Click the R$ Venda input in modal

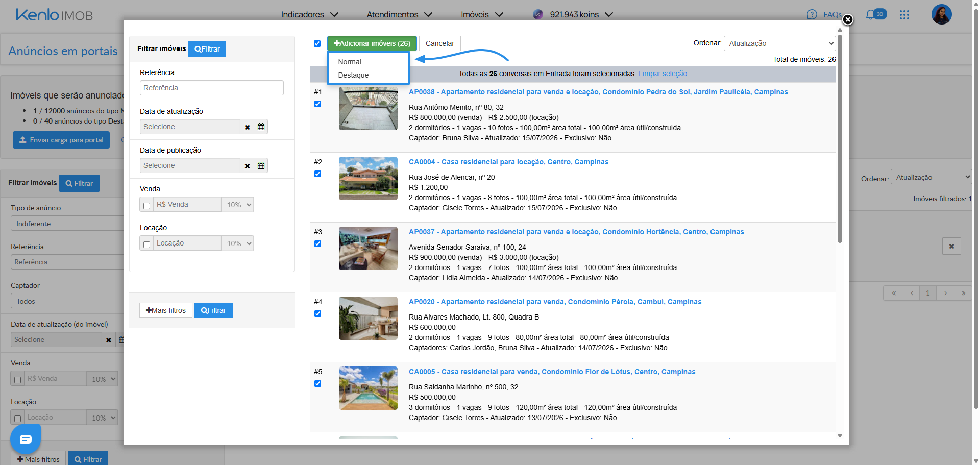[x=187, y=205]
